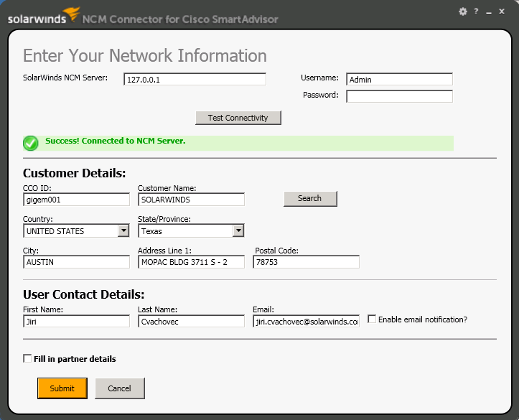Click the SolarWinds logo in title bar
519x420 pixels.
coord(44,16)
